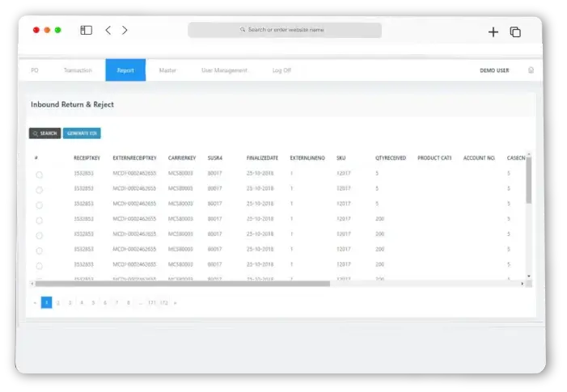
Task: Select the first row radio button
Action: 40,175
